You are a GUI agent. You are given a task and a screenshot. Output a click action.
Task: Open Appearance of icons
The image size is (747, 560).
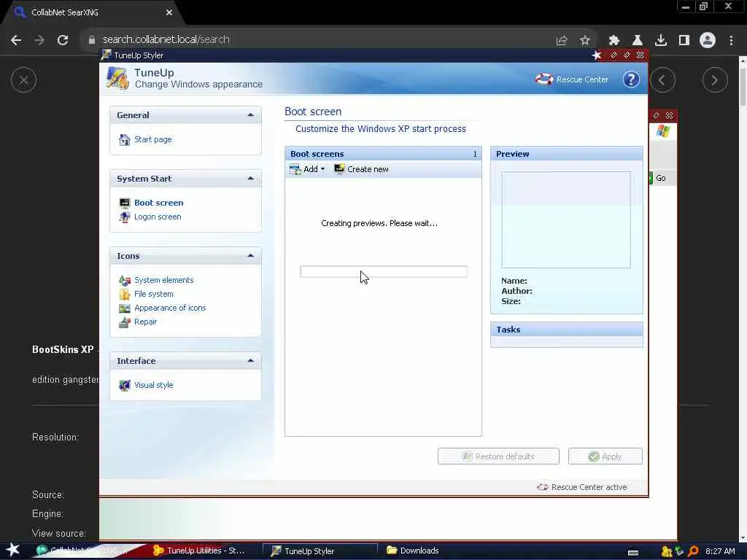tap(170, 308)
